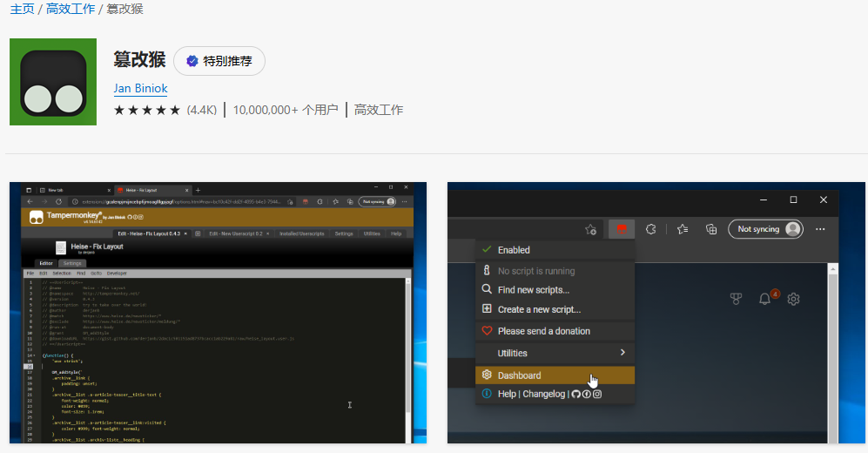This screenshot has width=868, height=453.
Task: Go to 主页 breadcrumb link
Action: click(x=22, y=9)
